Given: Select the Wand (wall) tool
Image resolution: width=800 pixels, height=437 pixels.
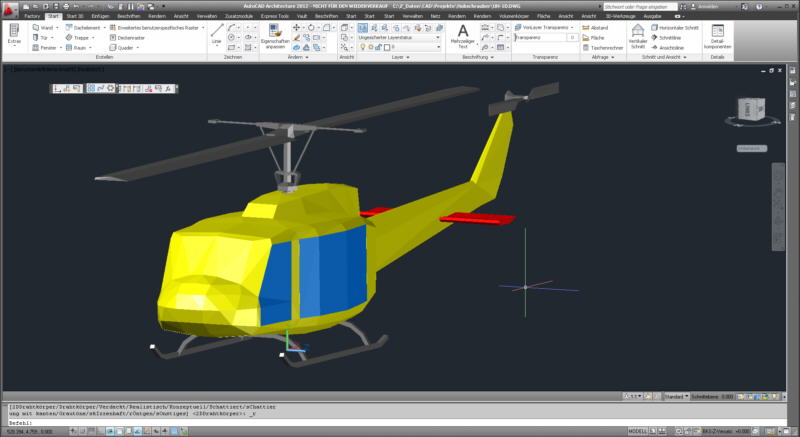Looking at the screenshot, I should 43,28.
